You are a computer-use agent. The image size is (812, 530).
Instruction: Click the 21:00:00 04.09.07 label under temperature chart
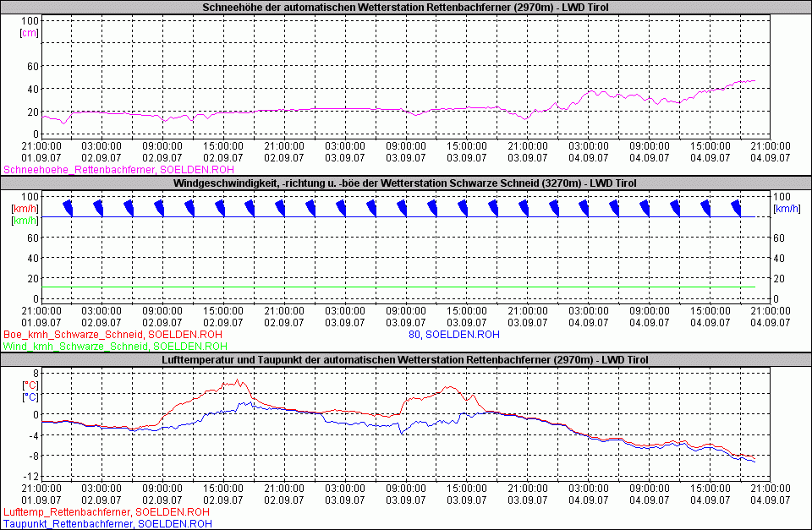pos(770,493)
